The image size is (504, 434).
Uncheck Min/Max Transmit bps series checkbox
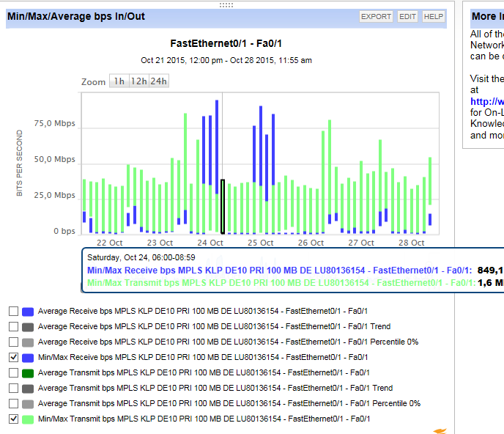13,419
